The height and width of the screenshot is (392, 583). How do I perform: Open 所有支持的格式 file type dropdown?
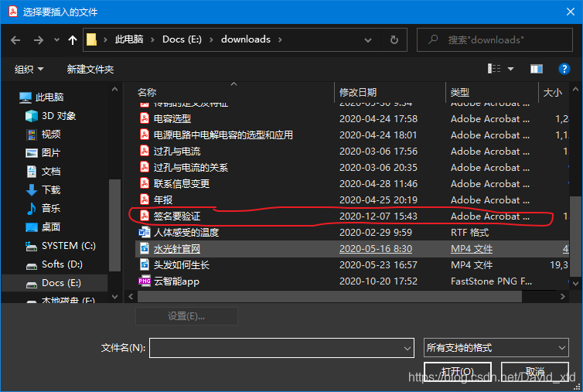click(496, 348)
